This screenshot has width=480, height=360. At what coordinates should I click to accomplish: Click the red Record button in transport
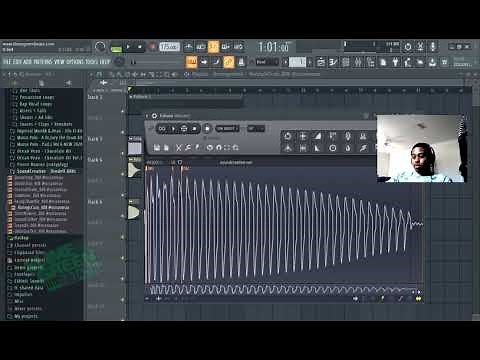[x=152, y=47]
